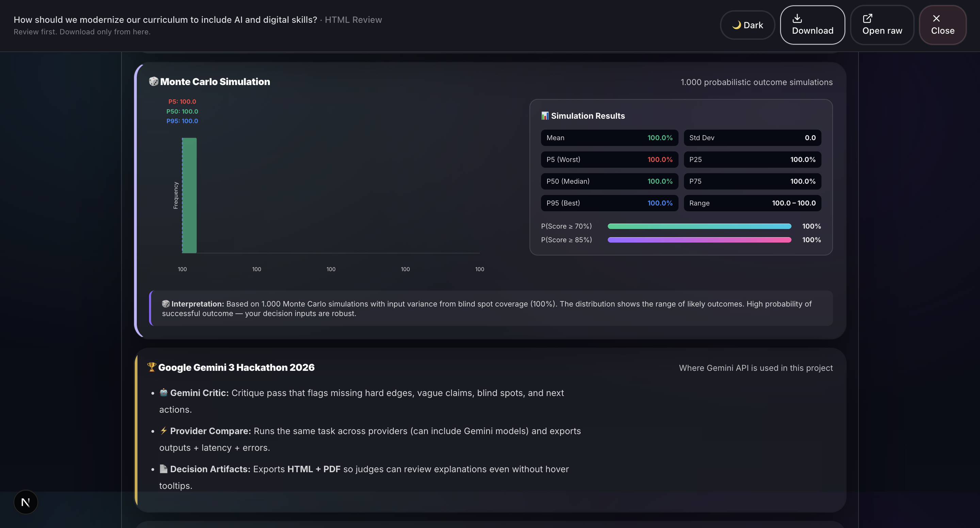The image size is (980, 528).
Task: Click the Range 100.0 – 100.0 cell
Action: 752,203
